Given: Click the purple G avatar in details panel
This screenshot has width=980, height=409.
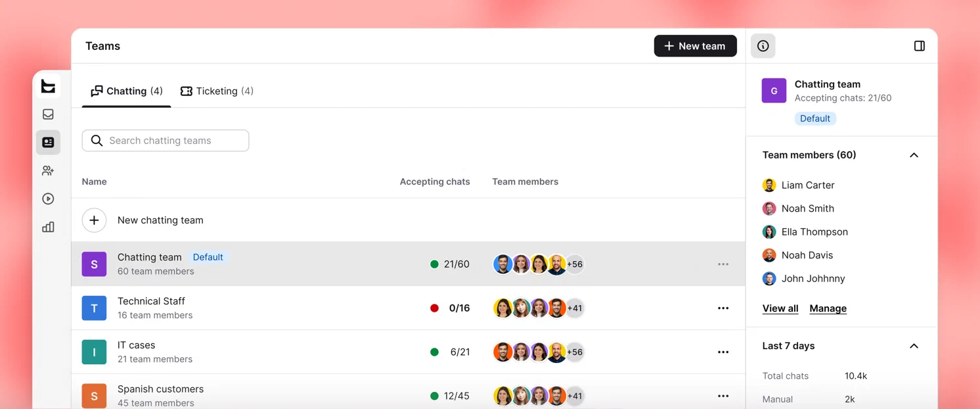Looking at the screenshot, I should tap(774, 91).
